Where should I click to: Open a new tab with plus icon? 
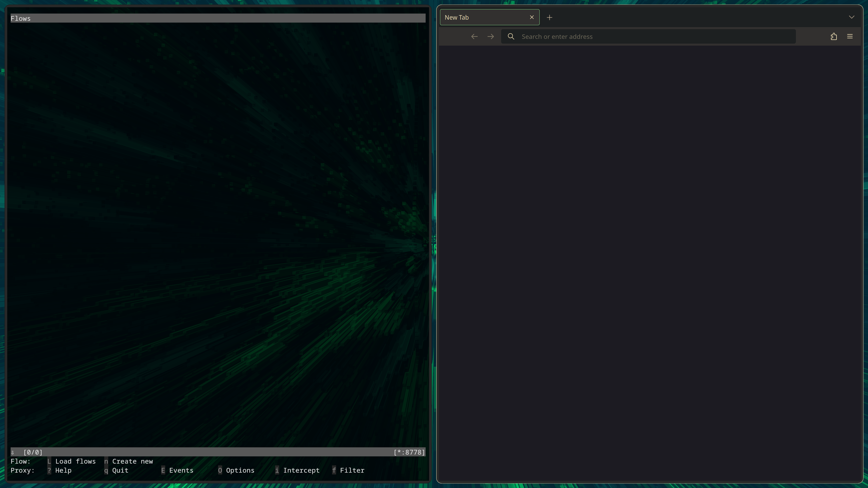(x=549, y=18)
